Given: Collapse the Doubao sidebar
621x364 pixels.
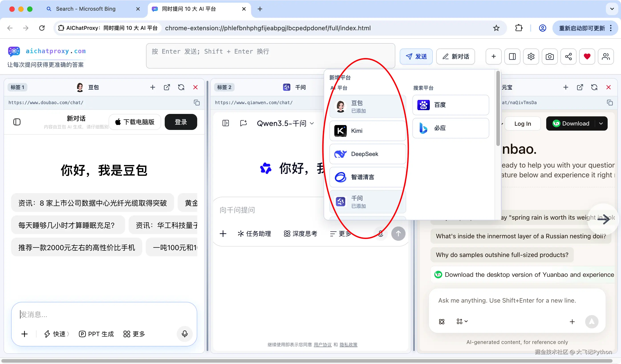Looking at the screenshot, I should (x=17, y=122).
